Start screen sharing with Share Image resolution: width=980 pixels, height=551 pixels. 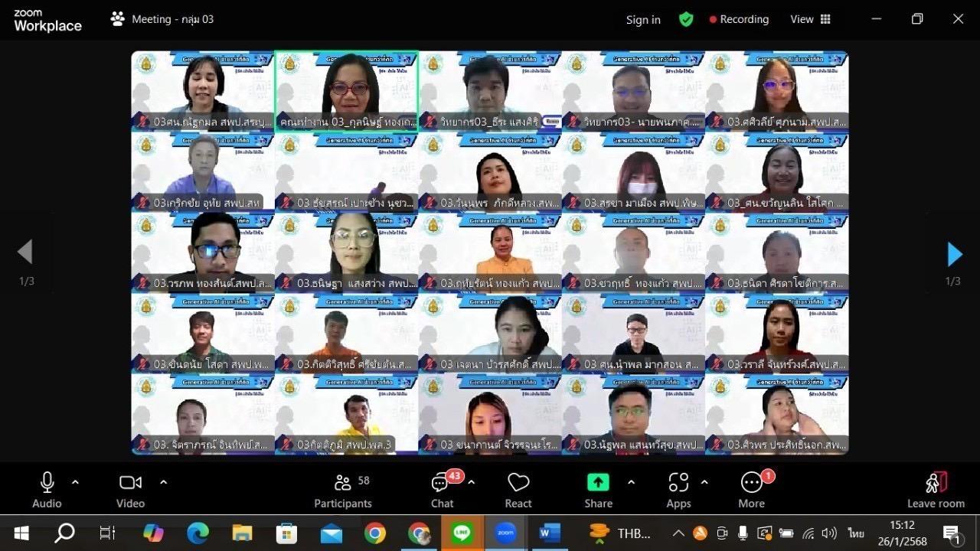pos(598,490)
